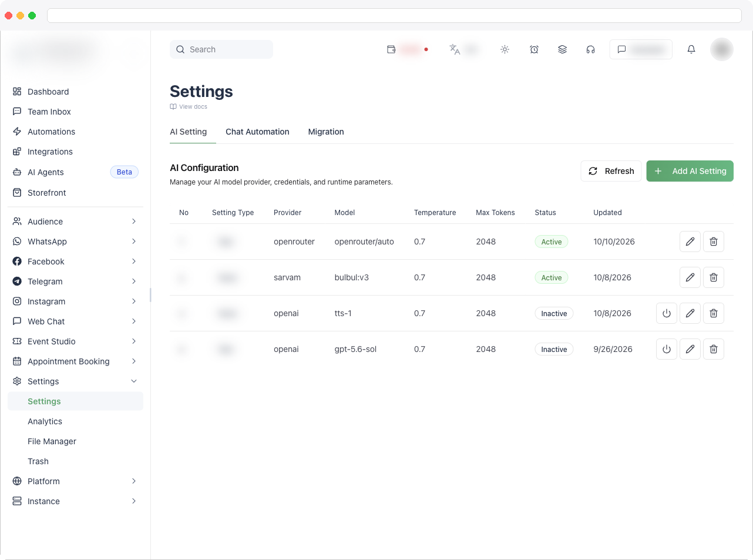The height and width of the screenshot is (560, 753).
Task: Click the Updated column header
Action: (607, 213)
